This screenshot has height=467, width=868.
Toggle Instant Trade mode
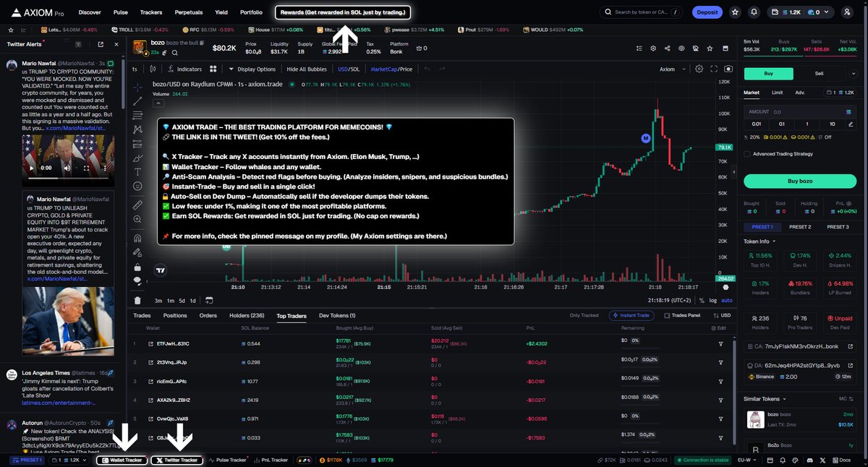click(633, 315)
